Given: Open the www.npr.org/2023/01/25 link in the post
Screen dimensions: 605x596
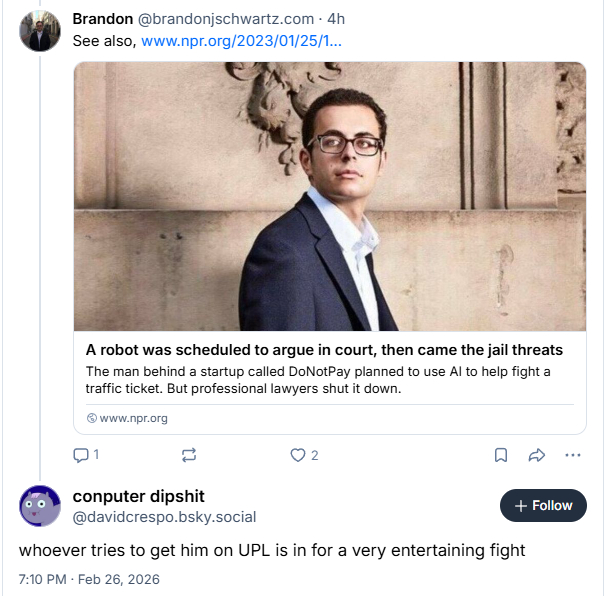Looking at the screenshot, I should click(240, 41).
